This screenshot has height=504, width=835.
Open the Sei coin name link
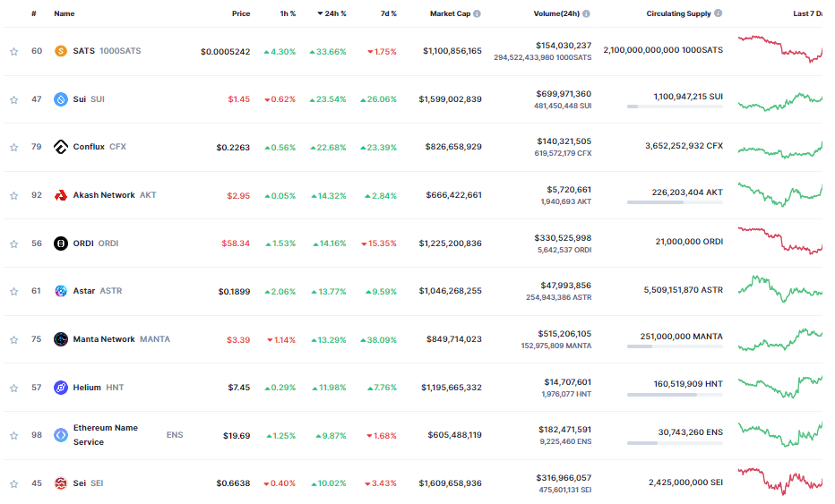(x=80, y=483)
